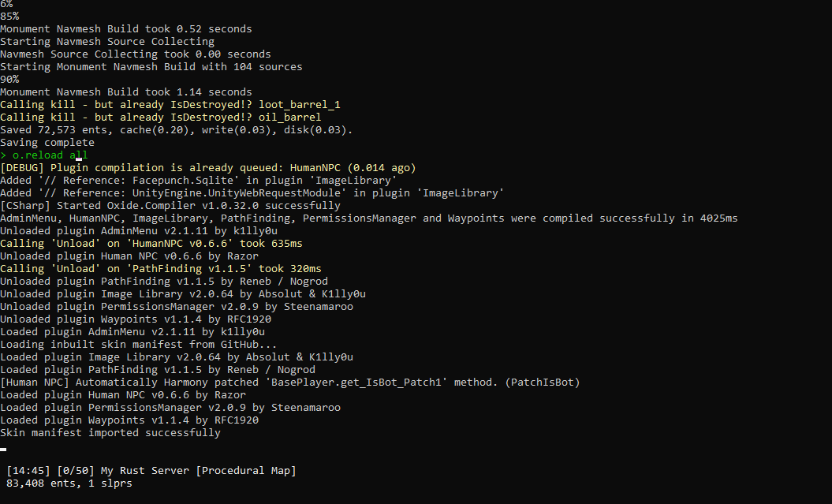Click the 'Skin manifest imported successfully' message
This screenshot has height=504, width=832.
tap(110, 433)
